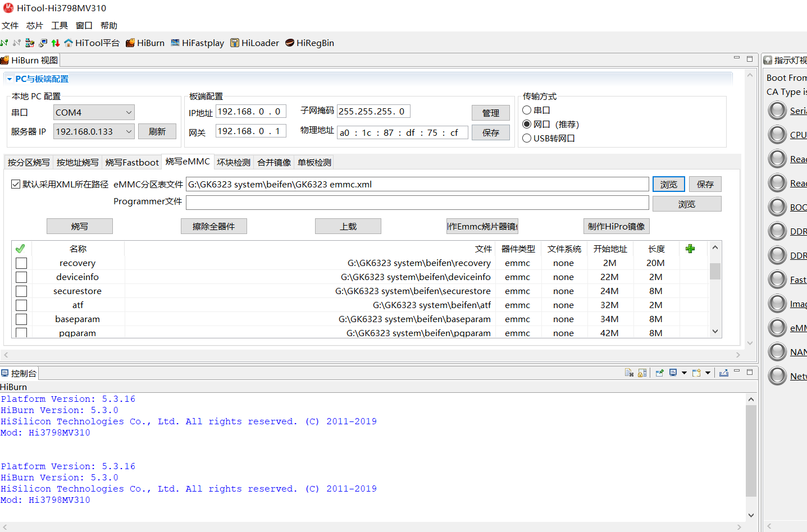Viewport: 807px width, 532px height.
Task: Launch HiFastplay from the toolbar
Action: (197, 43)
